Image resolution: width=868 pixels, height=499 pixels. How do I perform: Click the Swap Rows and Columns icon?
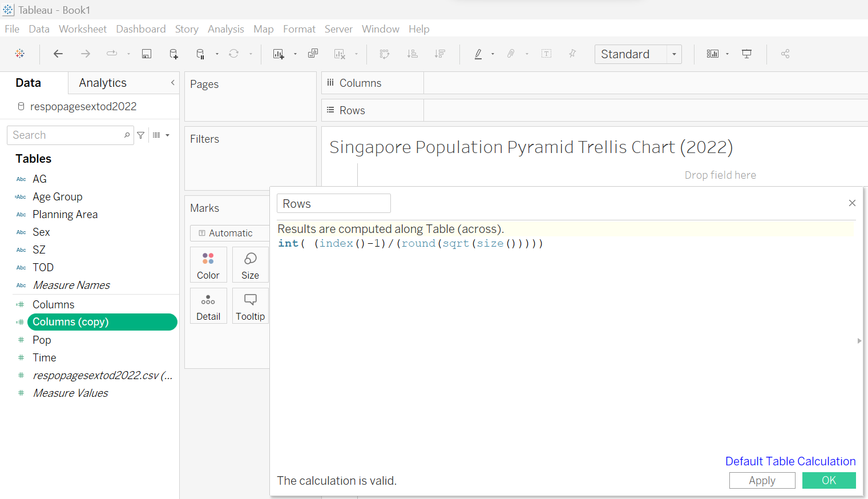click(x=385, y=54)
